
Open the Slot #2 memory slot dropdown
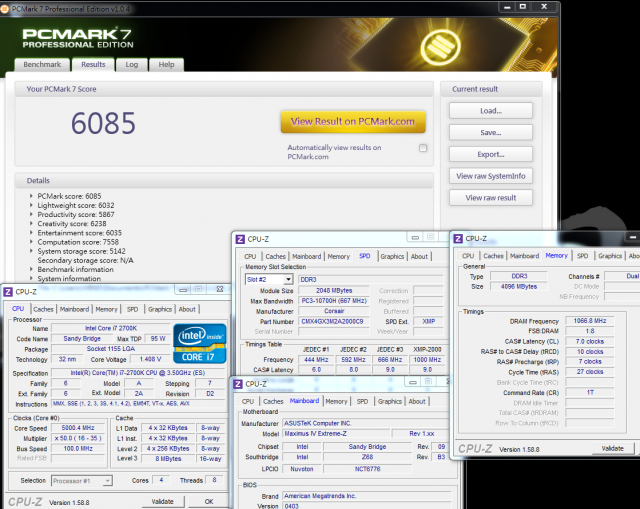click(289, 279)
